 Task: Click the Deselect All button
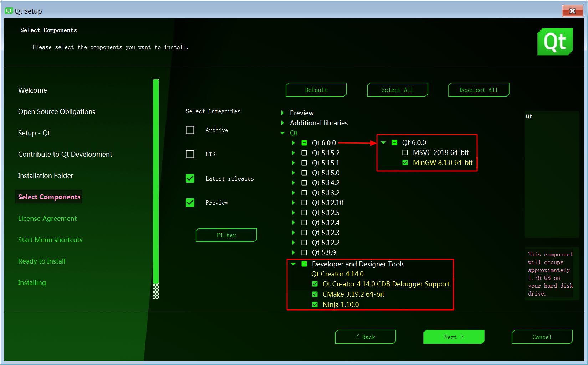479,90
